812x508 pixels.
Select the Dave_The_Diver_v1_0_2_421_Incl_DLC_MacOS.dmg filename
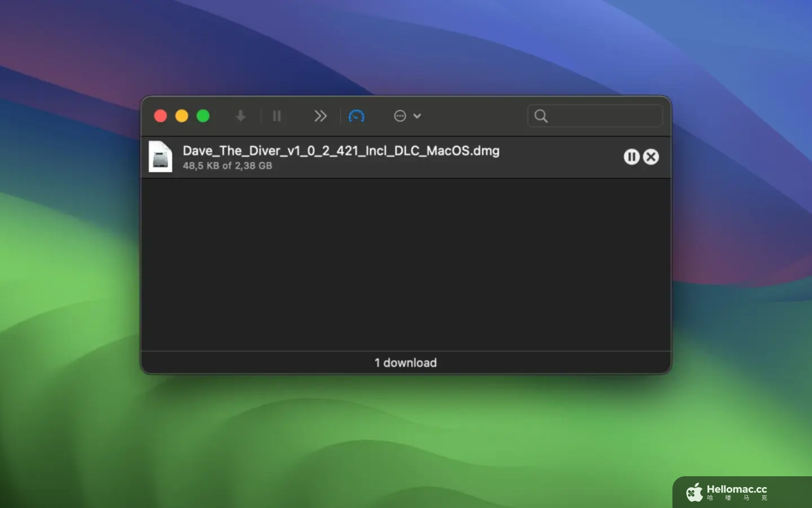click(x=341, y=151)
